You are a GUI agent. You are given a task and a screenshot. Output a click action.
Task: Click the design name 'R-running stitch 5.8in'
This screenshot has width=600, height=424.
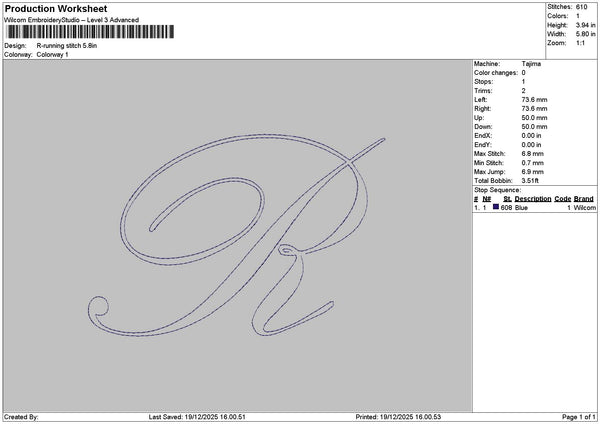[67, 46]
